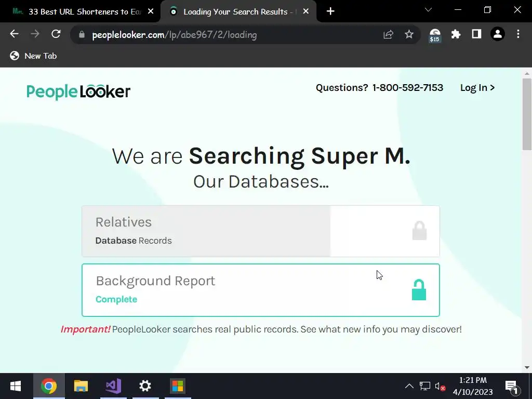
Task: Open the notification center icon
Action: coord(512,387)
